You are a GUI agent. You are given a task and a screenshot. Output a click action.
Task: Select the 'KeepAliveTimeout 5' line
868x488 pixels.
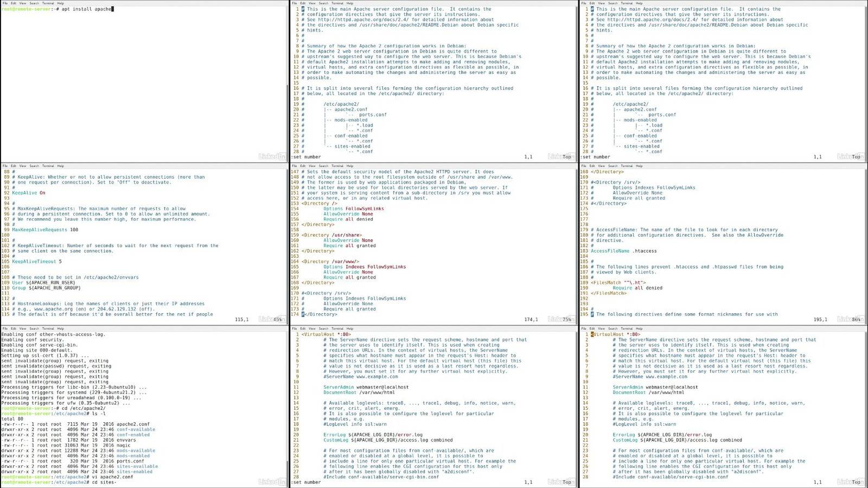[37, 262]
